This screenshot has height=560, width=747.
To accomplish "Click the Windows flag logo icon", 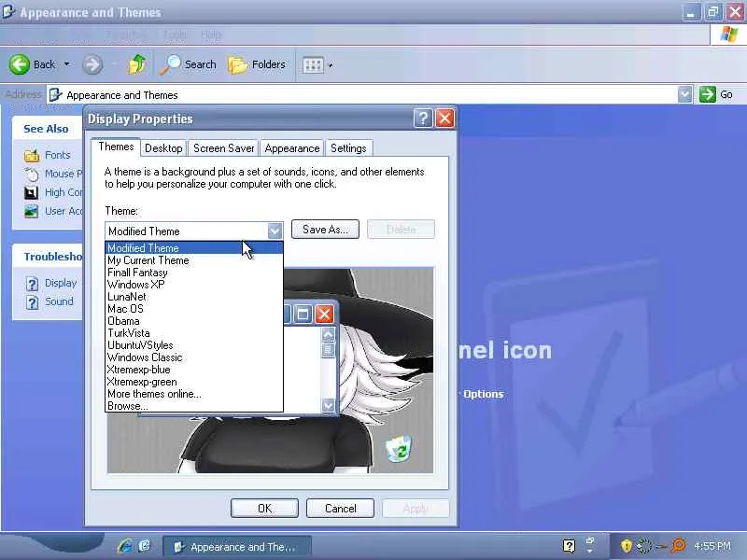I will 728,35.
